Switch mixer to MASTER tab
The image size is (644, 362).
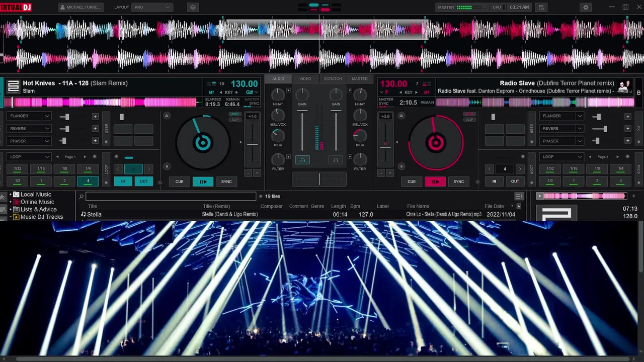359,79
